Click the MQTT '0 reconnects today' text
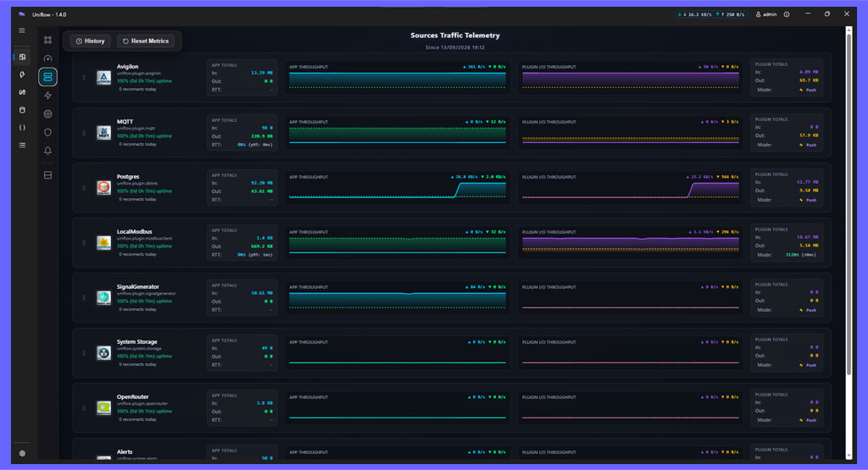 137,144
